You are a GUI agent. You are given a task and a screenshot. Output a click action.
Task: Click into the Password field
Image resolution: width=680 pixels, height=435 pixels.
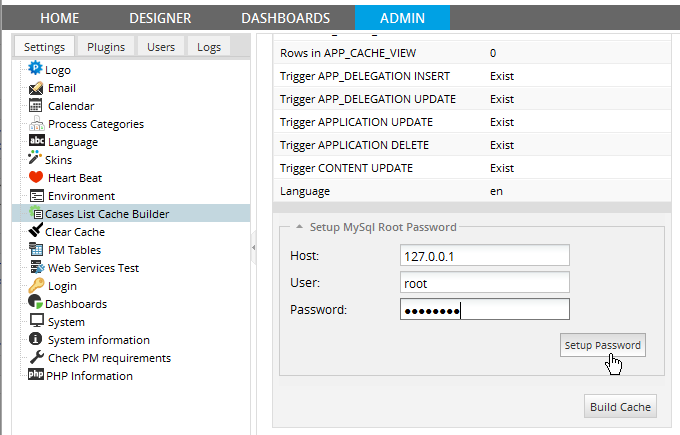coord(483,310)
